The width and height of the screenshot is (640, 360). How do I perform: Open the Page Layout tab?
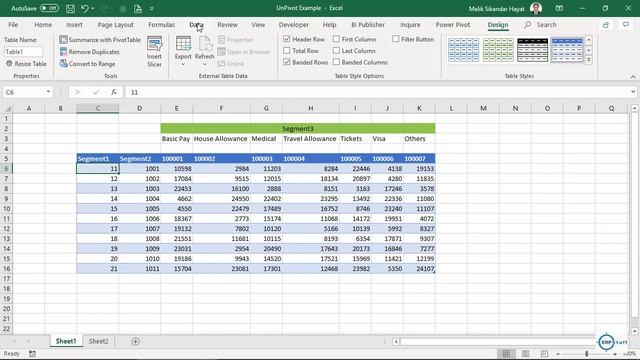coord(116,25)
